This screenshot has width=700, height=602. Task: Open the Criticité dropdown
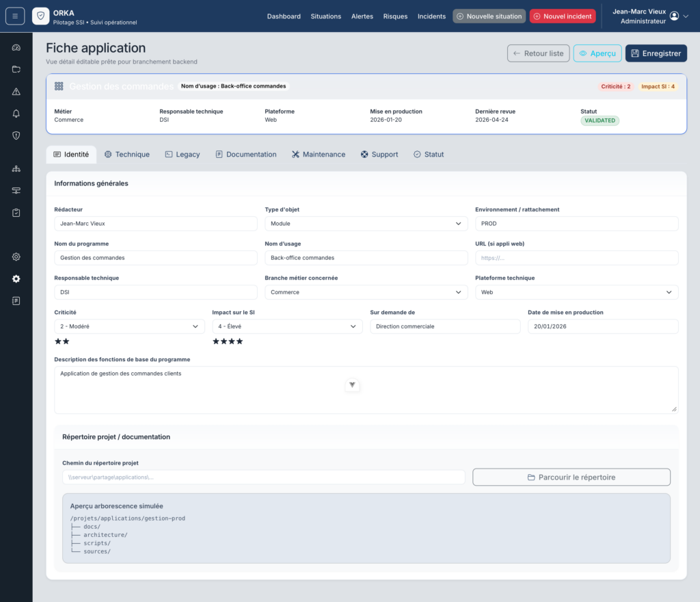point(129,326)
